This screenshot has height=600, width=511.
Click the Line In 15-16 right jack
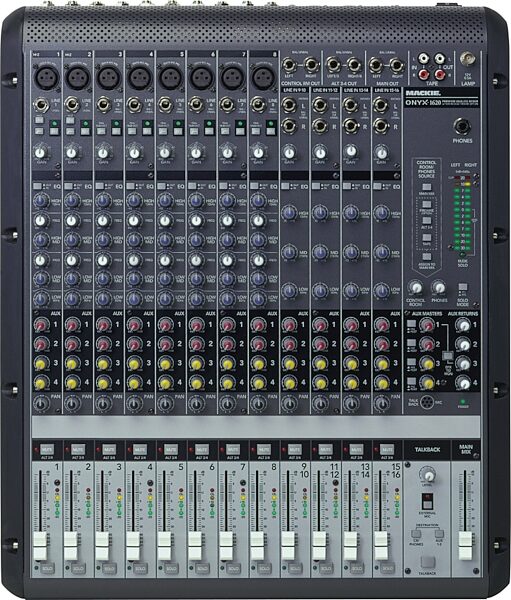click(x=381, y=126)
